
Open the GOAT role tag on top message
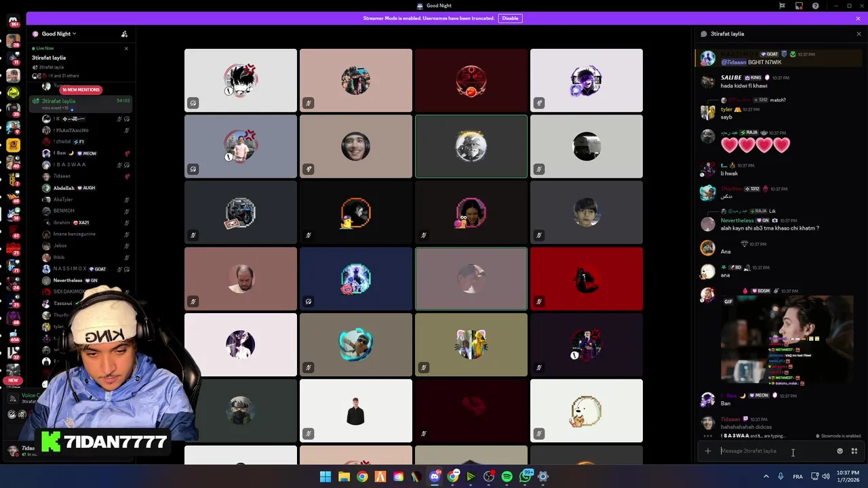[769, 54]
